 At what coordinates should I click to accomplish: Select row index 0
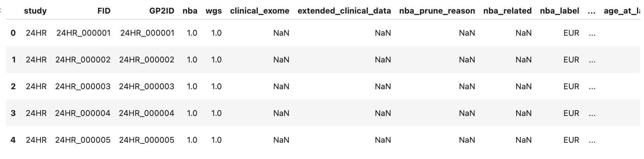pyautogui.click(x=13, y=33)
